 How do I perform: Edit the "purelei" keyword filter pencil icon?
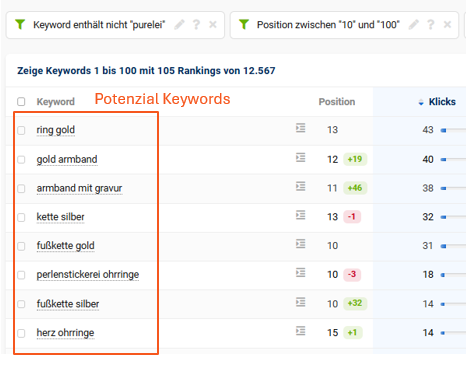tap(179, 24)
